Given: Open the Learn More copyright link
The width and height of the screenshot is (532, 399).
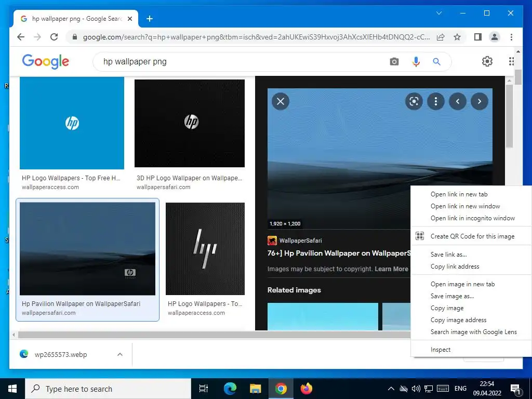Looking at the screenshot, I should 391,269.
